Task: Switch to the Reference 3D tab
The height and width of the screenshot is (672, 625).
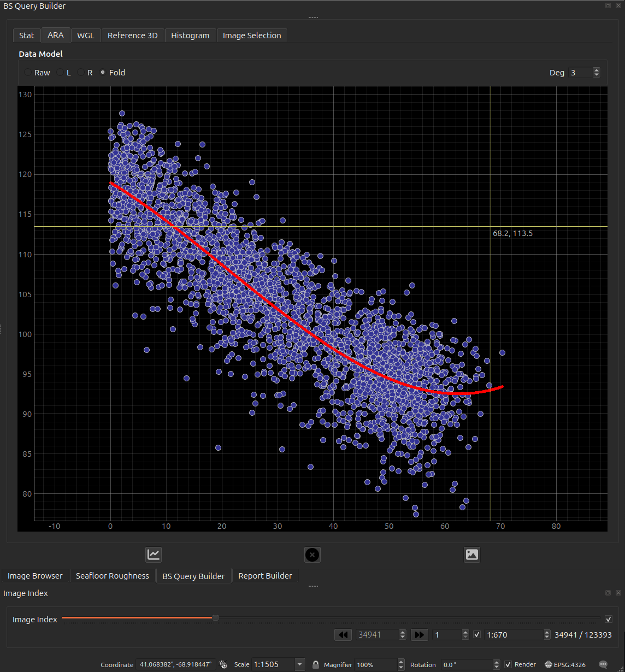Action: [x=133, y=35]
